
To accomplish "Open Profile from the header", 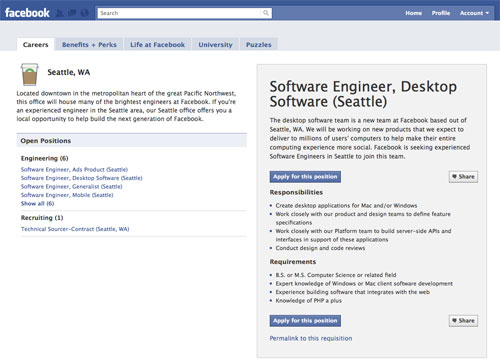I will 441,13.
